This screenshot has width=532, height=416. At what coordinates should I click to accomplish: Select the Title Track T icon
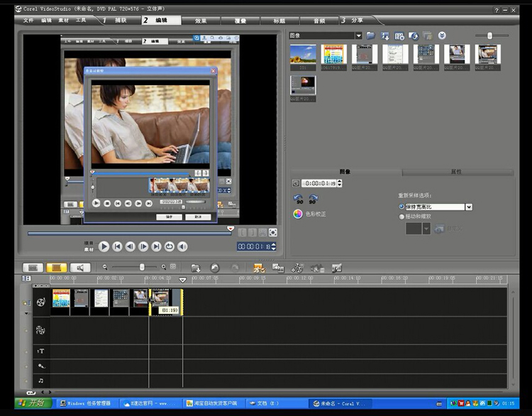[x=40, y=351]
